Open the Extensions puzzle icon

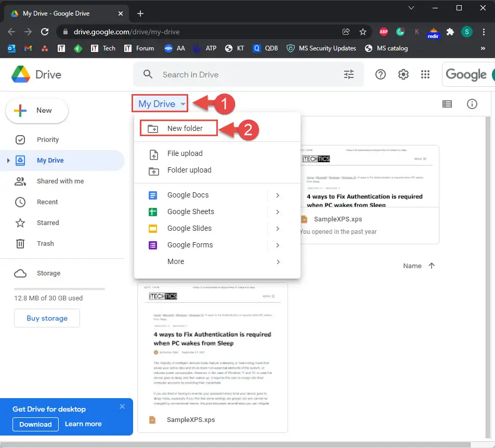coord(450,32)
